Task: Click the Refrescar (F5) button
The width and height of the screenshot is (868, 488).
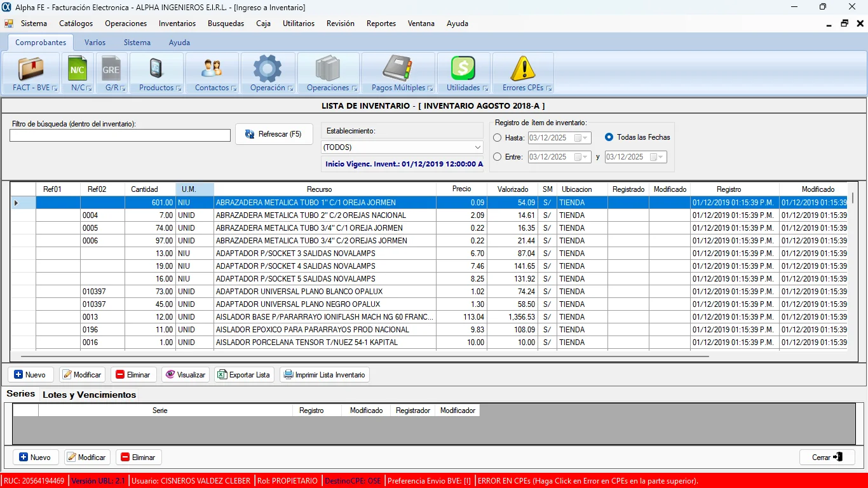Action: [274, 134]
